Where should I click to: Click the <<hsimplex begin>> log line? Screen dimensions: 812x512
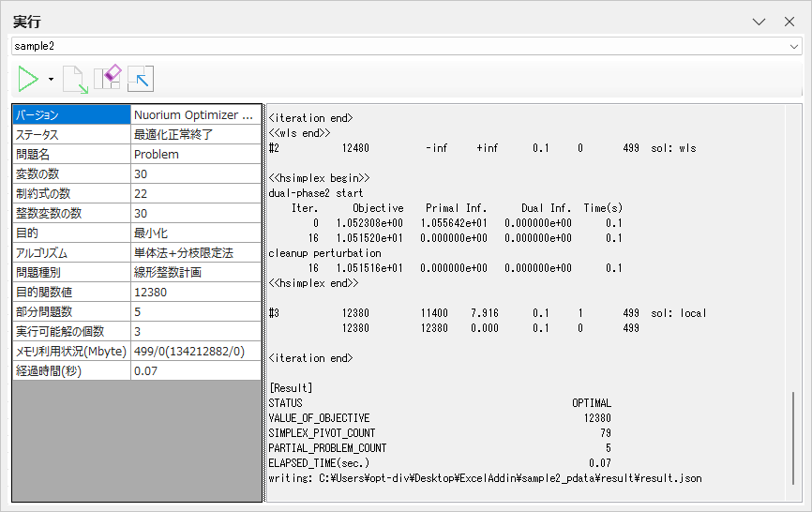click(319, 178)
